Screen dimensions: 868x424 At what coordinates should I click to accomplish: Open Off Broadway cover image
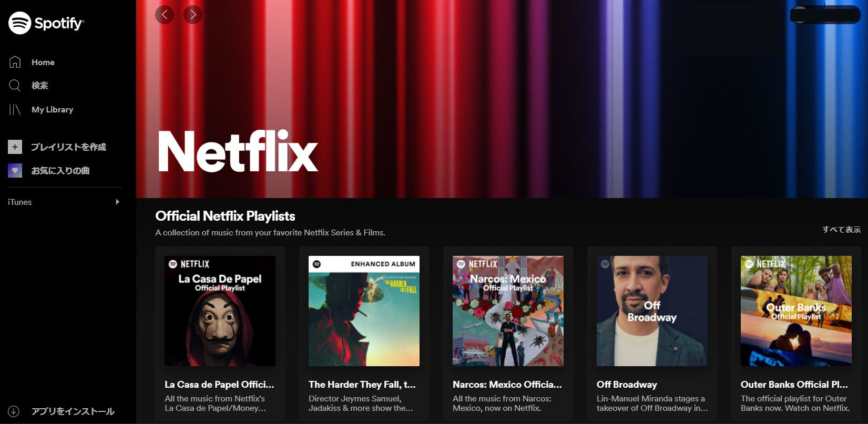click(x=652, y=311)
